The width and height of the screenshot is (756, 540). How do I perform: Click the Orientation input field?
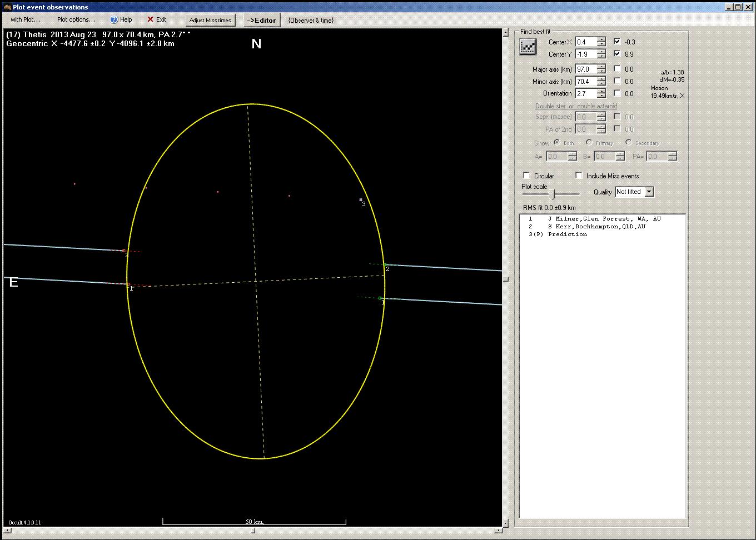(x=586, y=94)
